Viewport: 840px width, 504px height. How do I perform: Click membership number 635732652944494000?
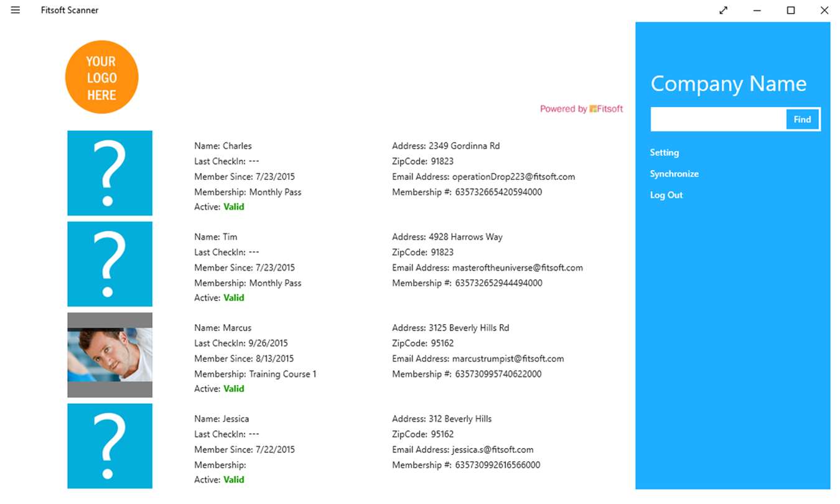pos(499,282)
